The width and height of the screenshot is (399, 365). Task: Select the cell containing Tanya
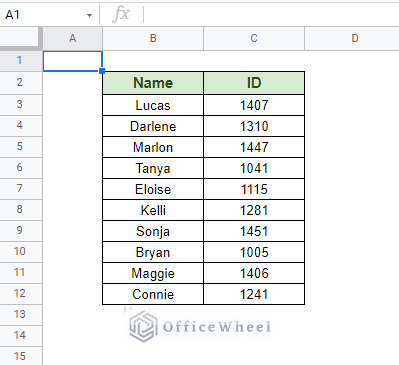[153, 168]
